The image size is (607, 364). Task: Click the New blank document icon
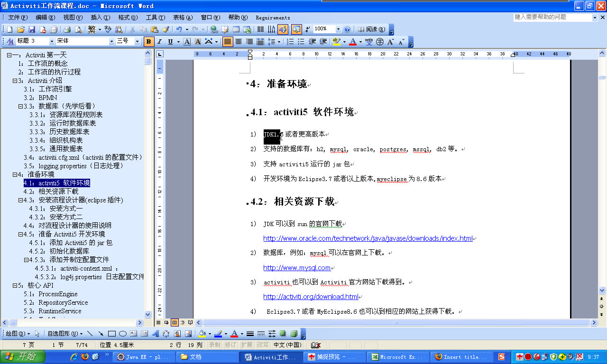point(9,29)
